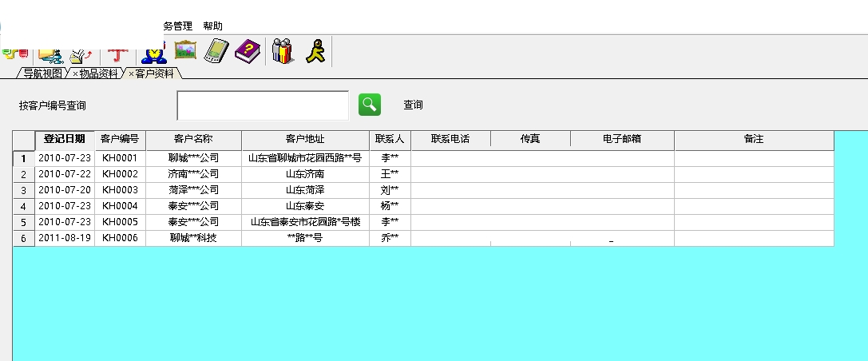Image resolution: width=868 pixels, height=361 pixels.
Task: Click the 按客户编号查询 label
Action: coord(53,105)
